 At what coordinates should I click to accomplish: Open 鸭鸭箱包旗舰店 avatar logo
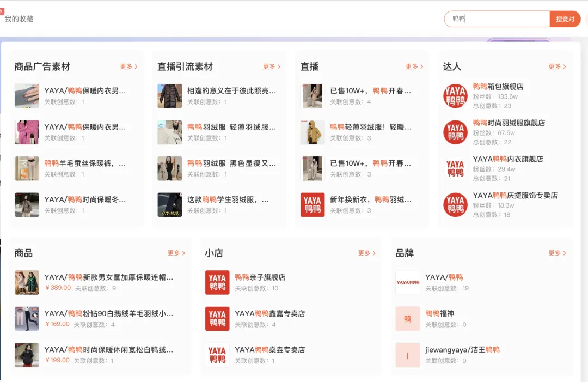455,96
